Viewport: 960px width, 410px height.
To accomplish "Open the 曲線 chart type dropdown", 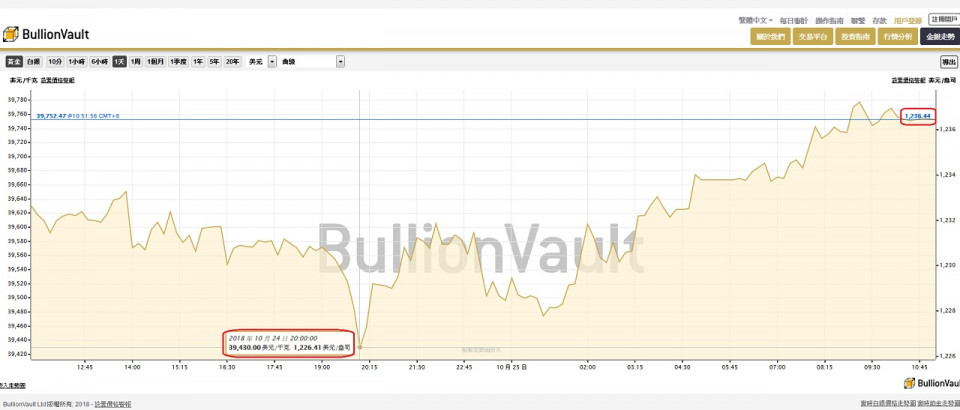I will pyautogui.click(x=312, y=62).
